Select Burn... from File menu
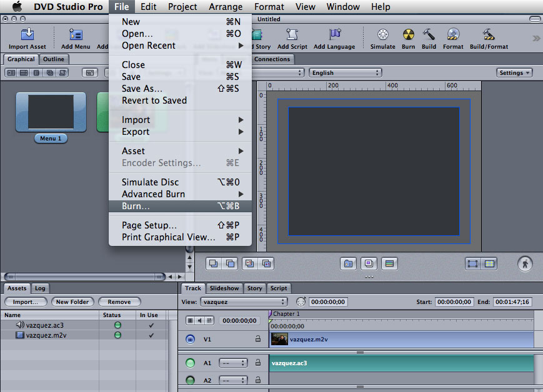The image size is (543, 392). coord(180,206)
